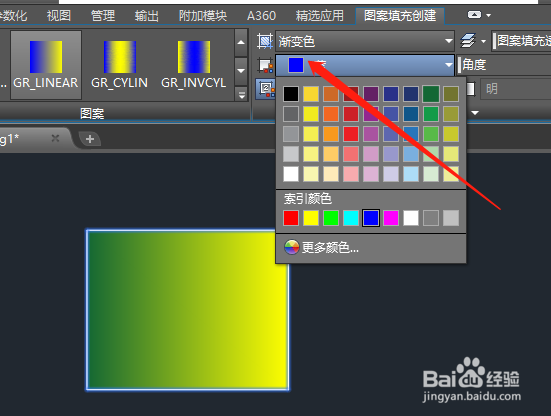Pick the blue index color swatch
The image size is (551, 416).
[x=371, y=218]
